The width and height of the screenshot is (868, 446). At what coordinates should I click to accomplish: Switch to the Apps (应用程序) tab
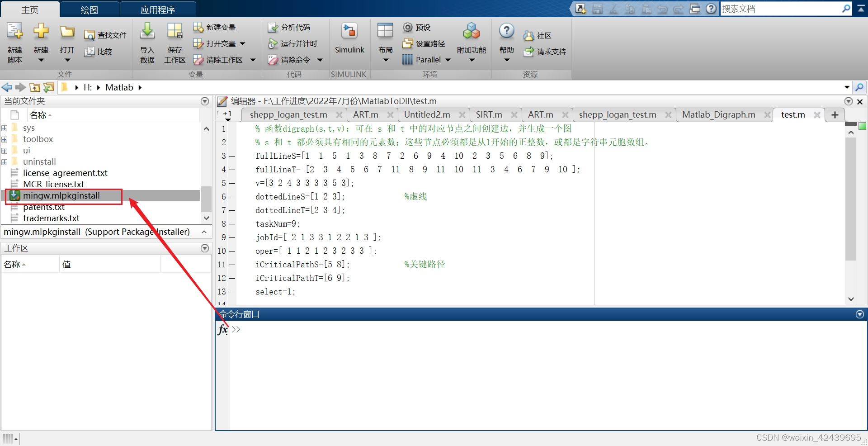(x=157, y=9)
